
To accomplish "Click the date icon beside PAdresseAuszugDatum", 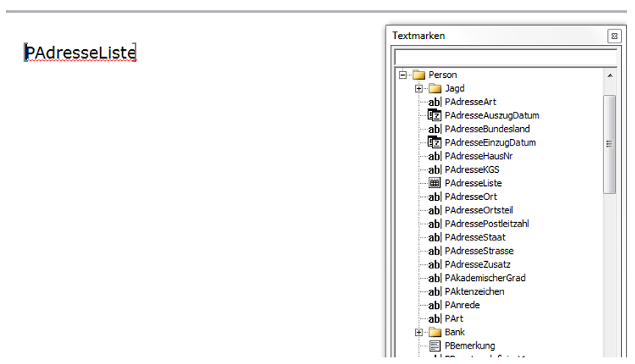I will click(434, 115).
